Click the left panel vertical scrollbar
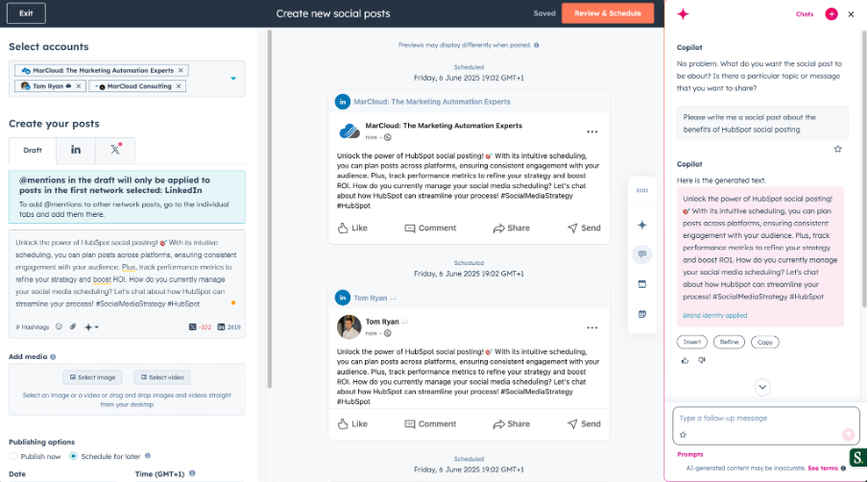The image size is (868, 482). click(x=270, y=209)
